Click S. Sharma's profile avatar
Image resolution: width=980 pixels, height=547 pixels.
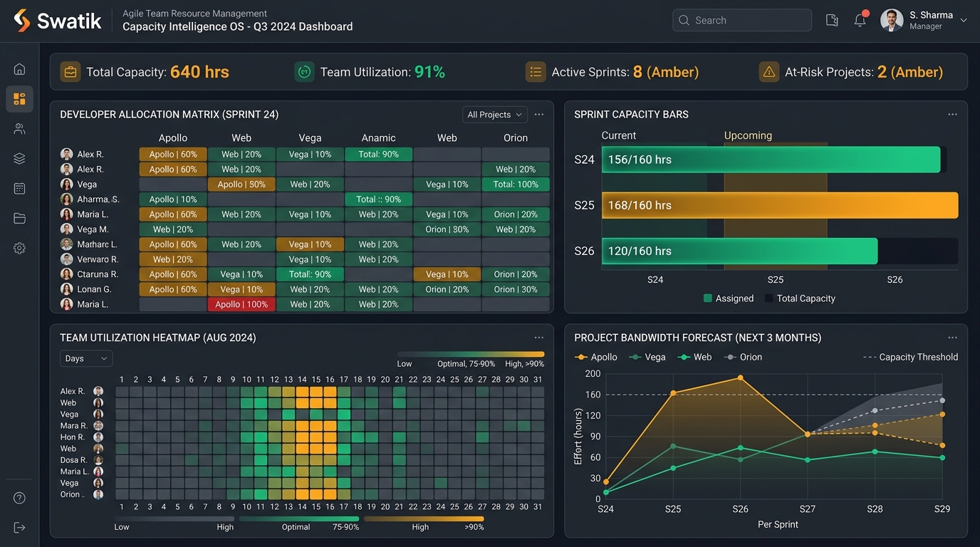coord(892,20)
